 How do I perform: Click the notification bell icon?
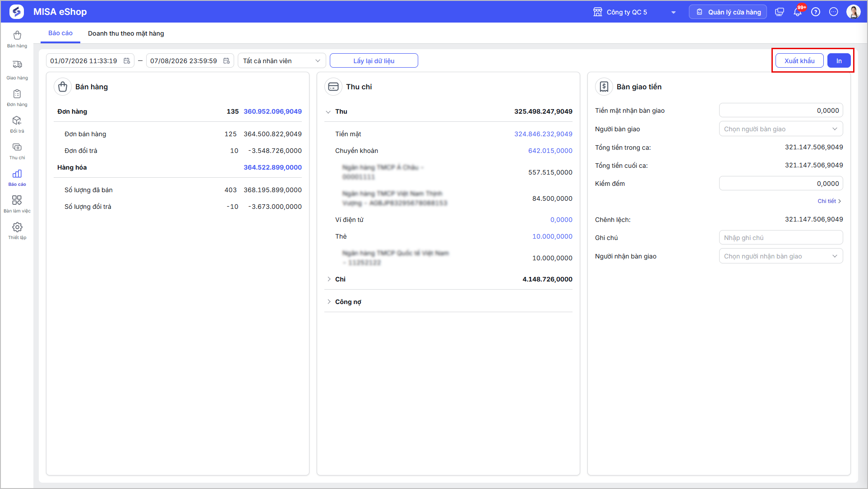798,12
